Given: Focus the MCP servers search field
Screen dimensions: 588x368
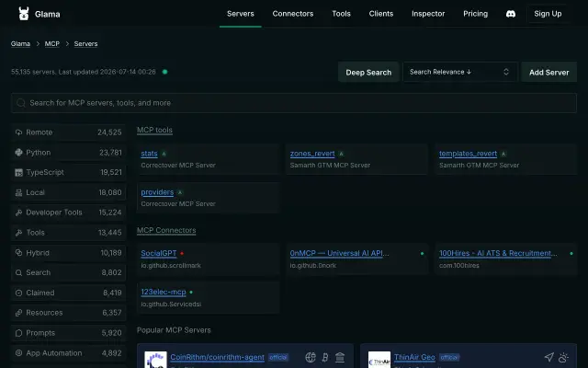Looking at the screenshot, I should [294, 103].
